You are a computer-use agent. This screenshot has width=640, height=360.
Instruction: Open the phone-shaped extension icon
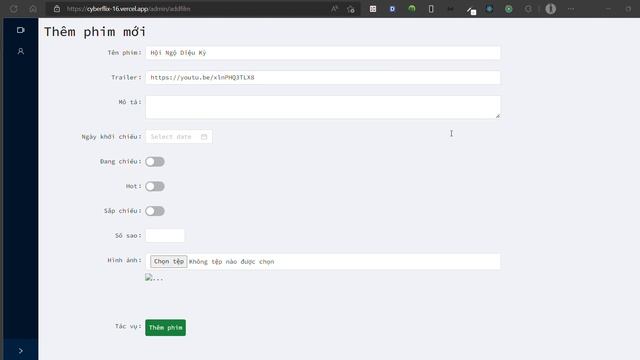[x=431, y=9]
